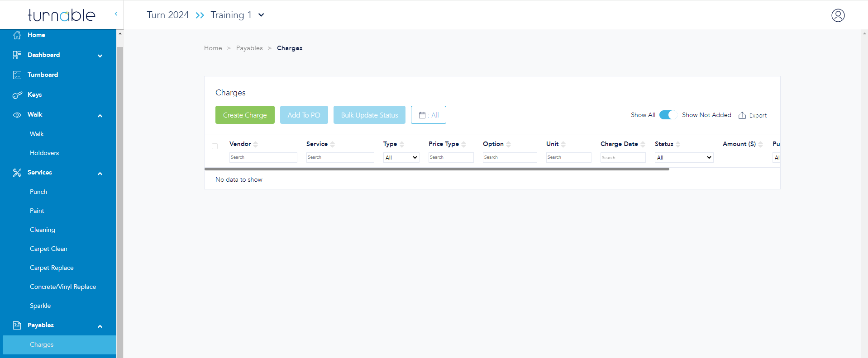Open the Type filter dropdown
The width and height of the screenshot is (868, 358).
click(x=401, y=157)
